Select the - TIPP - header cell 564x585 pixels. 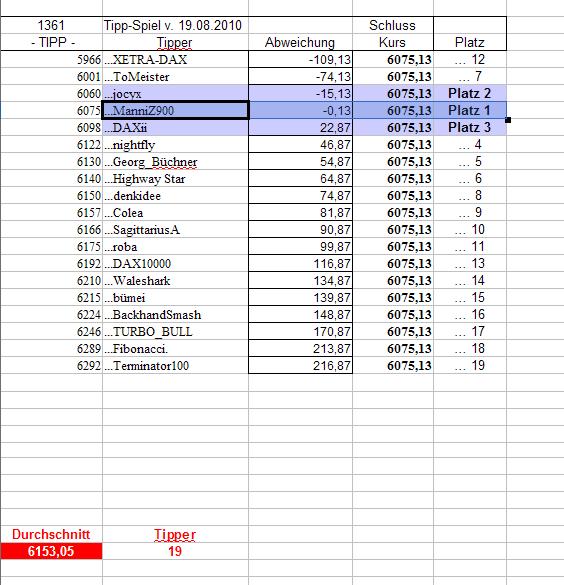click(51, 42)
